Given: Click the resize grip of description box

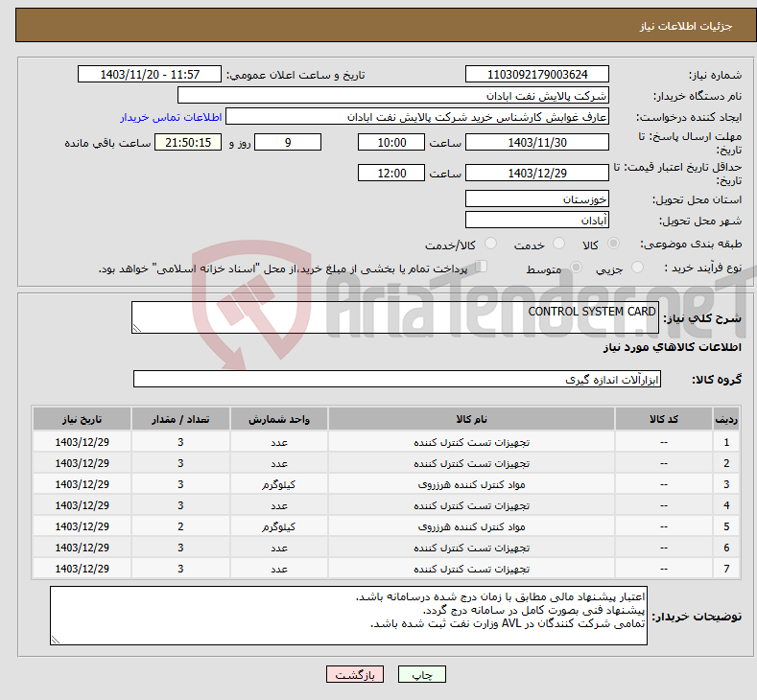Looking at the screenshot, I should [137, 328].
